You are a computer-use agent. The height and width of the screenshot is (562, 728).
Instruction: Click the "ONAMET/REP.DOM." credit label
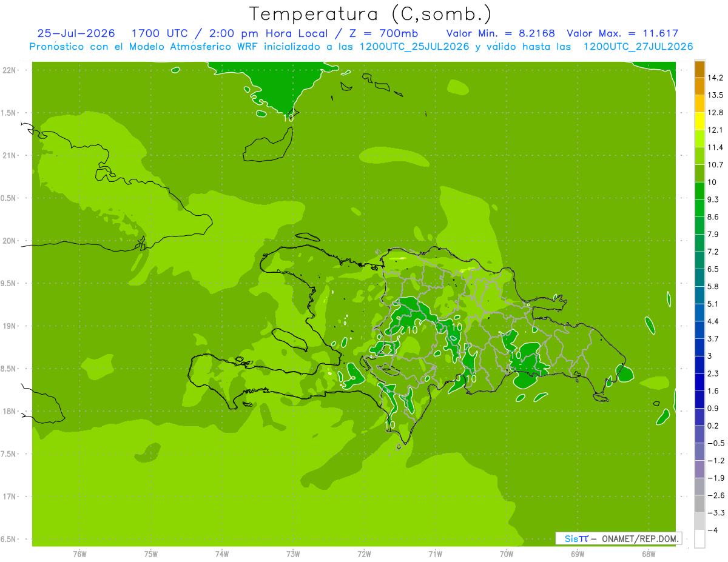(640, 538)
